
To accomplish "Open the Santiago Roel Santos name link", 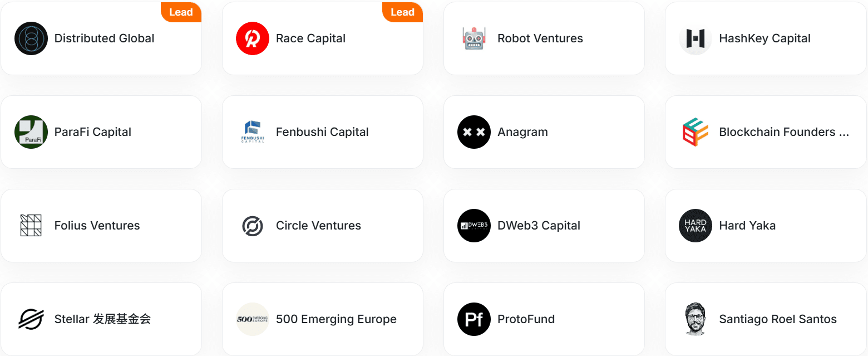I will pos(778,319).
